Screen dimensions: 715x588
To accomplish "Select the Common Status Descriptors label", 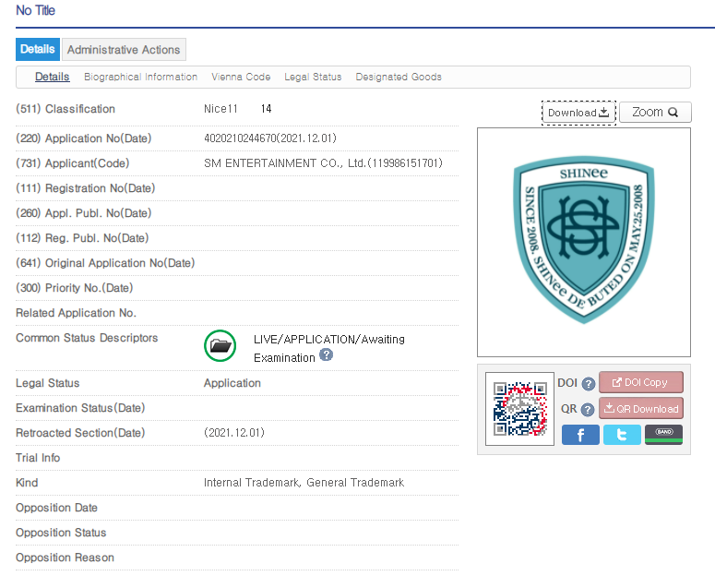I will point(87,338).
